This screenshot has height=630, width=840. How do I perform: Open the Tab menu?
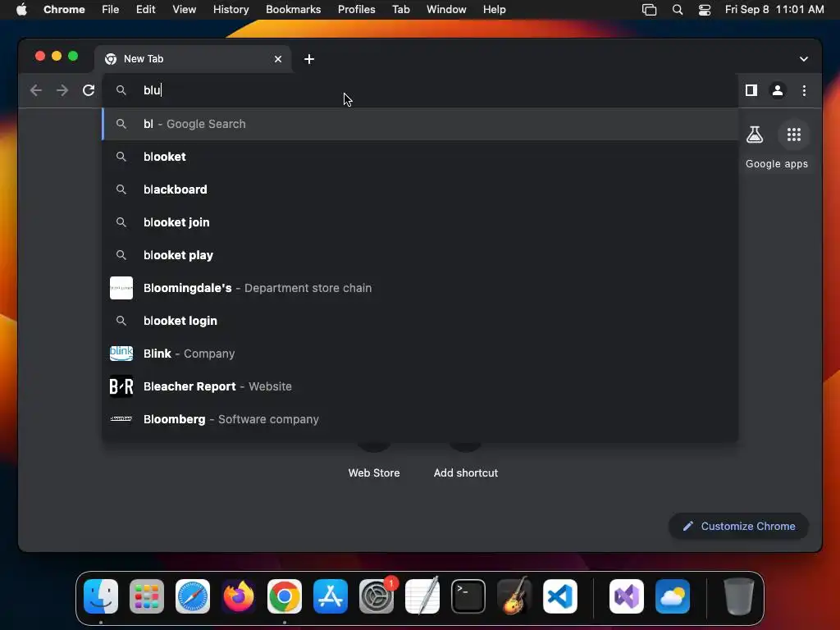(x=400, y=10)
